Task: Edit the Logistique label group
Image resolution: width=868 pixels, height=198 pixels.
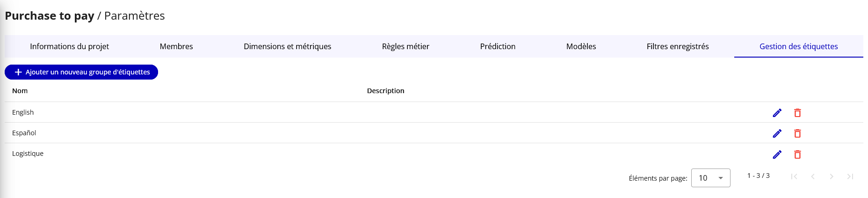Action: click(777, 154)
